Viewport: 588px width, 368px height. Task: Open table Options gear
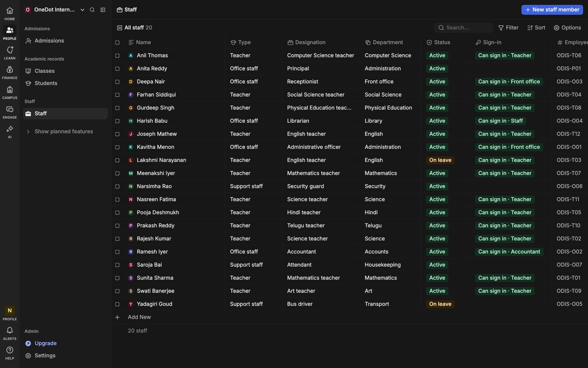[x=567, y=28]
